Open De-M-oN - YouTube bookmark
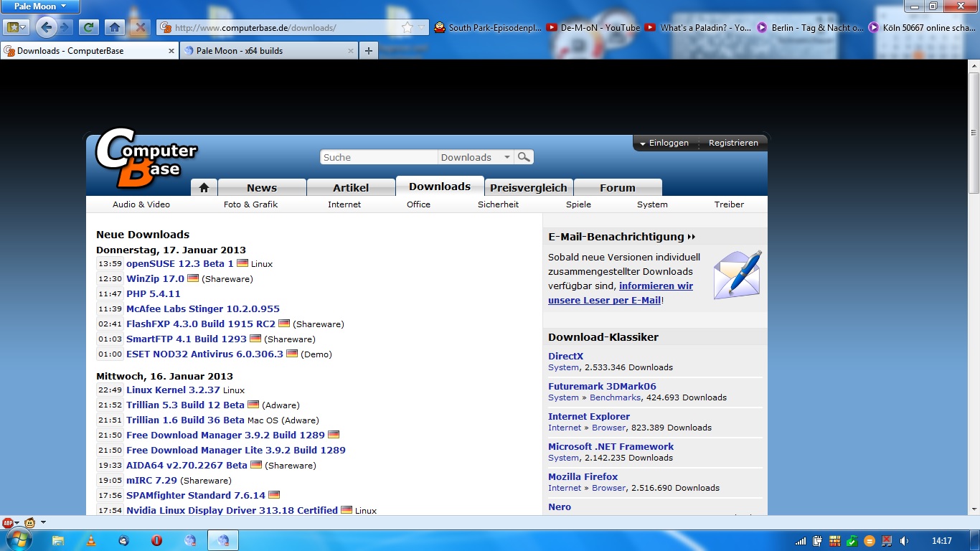The height and width of the screenshot is (551, 980). point(593,27)
